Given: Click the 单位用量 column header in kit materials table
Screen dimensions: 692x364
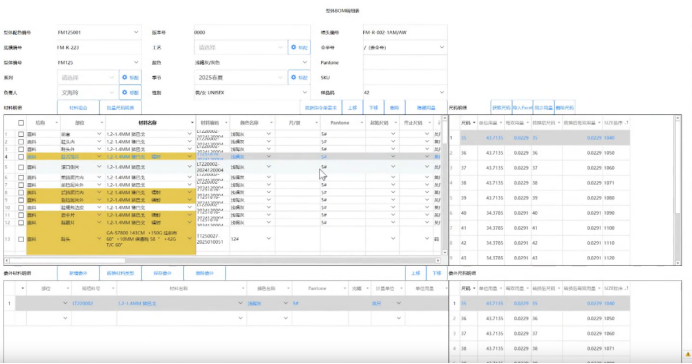Looking at the screenshot, I should coord(425,289).
